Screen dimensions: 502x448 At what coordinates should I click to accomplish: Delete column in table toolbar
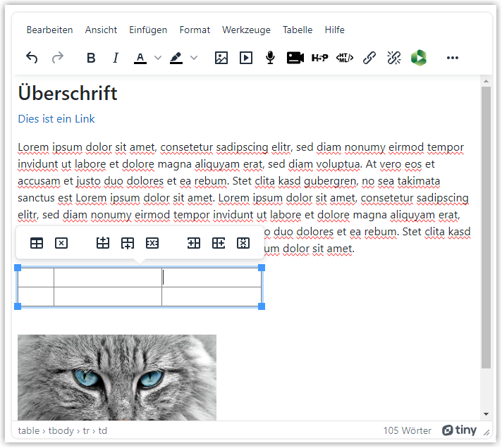click(243, 243)
